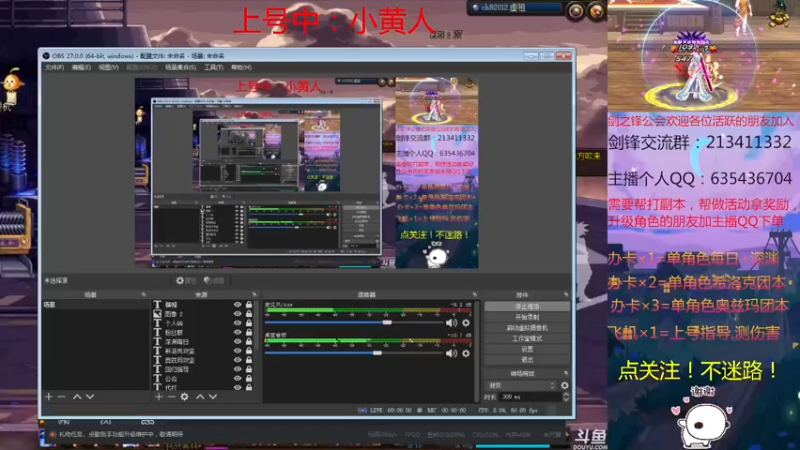The height and width of the screenshot is (450, 800).
Task: Open the transition properties gear beside 渐变
Action: coord(564,385)
